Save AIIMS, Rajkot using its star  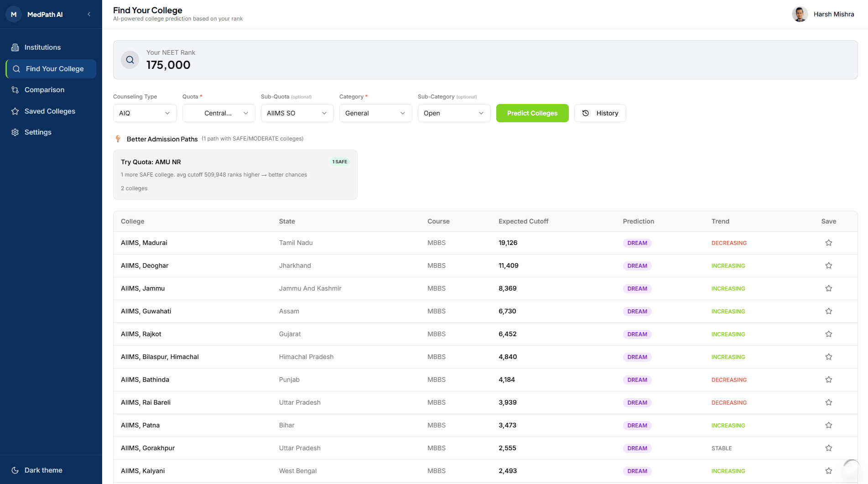pyautogui.click(x=828, y=334)
